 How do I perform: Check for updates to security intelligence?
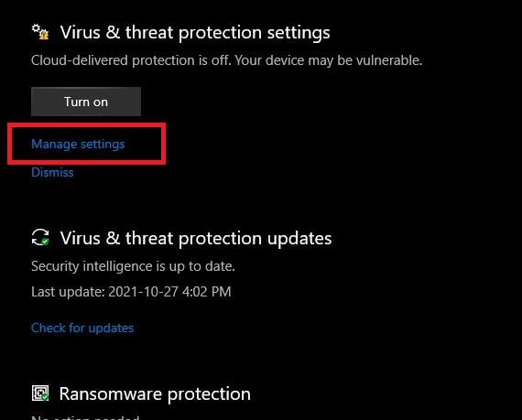pyautogui.click(x=82, y=328)
